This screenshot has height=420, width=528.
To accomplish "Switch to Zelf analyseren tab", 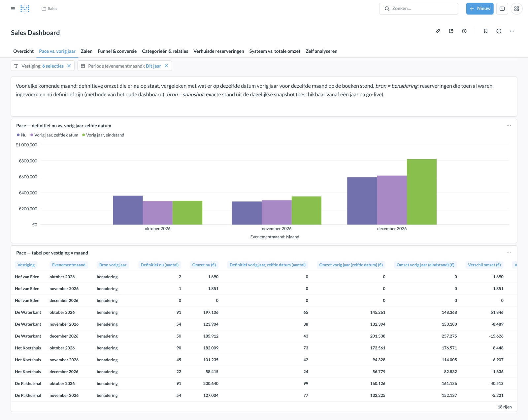I will [x=321, y=51].
